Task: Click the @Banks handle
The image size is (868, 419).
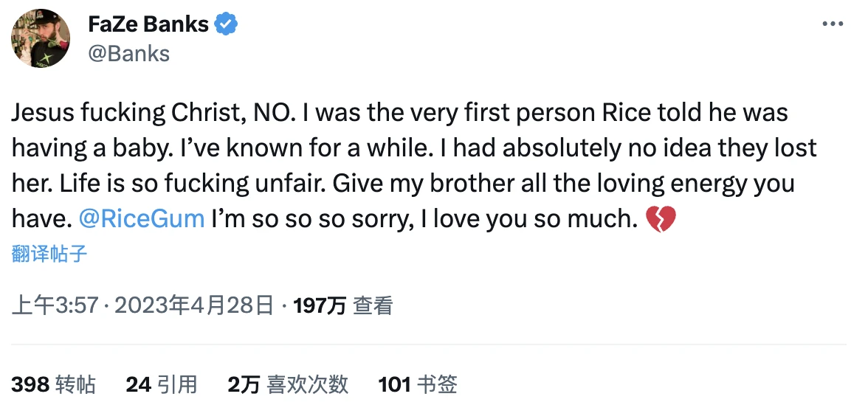Action: [128, 54]
